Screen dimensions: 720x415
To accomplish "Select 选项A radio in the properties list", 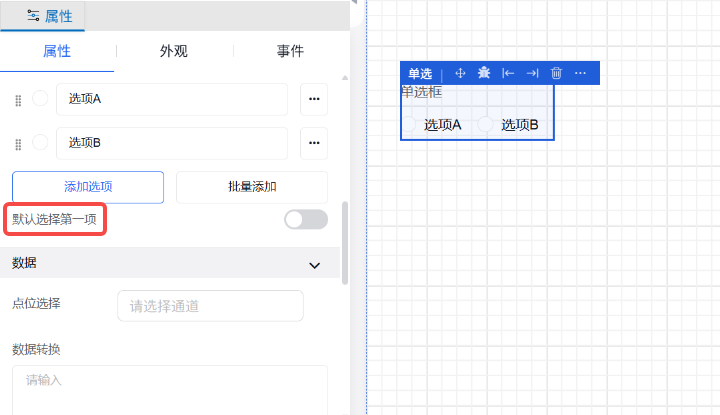I will tap(40, 98).
